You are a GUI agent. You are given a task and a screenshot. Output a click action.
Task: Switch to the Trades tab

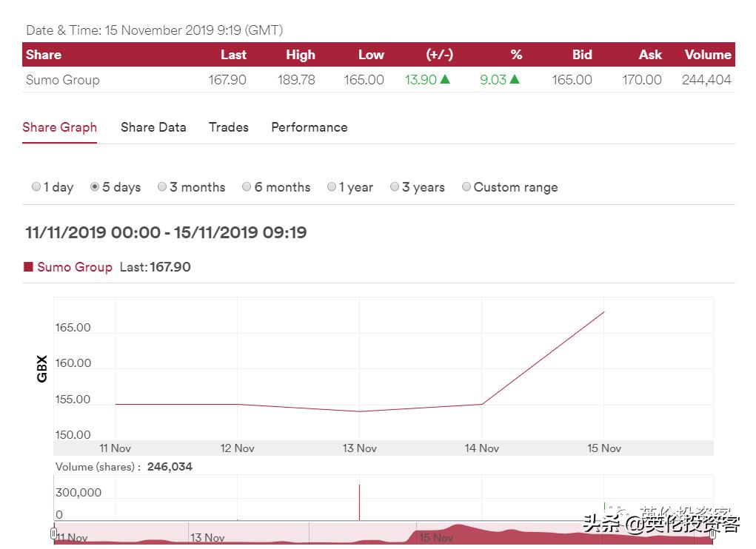(229, 127)
